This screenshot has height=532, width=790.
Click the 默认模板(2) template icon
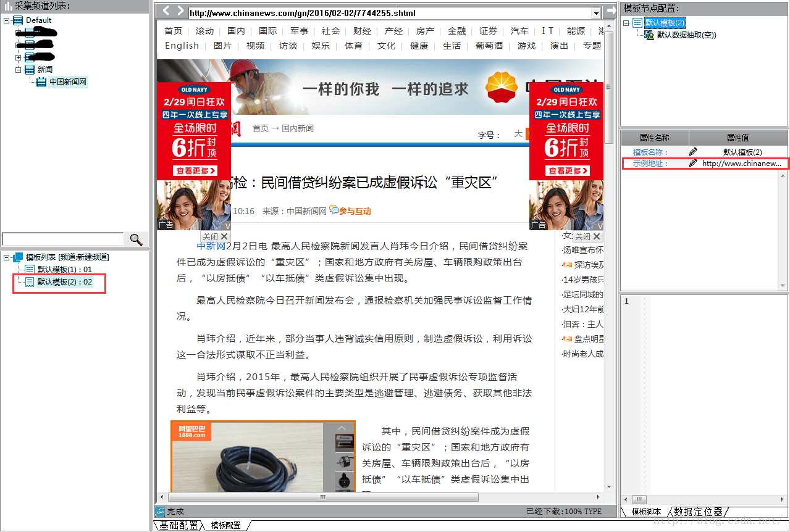click(x=30, y=282)
